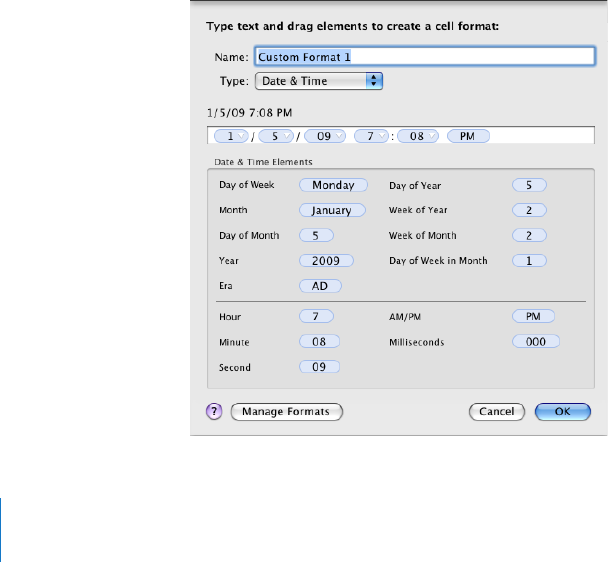This screenshot has width=608, height=562.
Task: Click the Day of Week in Month token
Action: pos(530,261)
